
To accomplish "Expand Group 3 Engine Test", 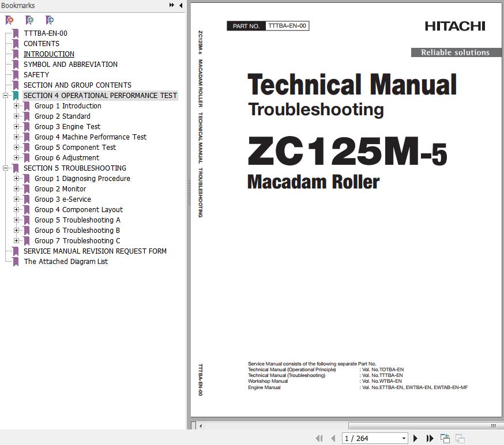I will click(16, 127).
